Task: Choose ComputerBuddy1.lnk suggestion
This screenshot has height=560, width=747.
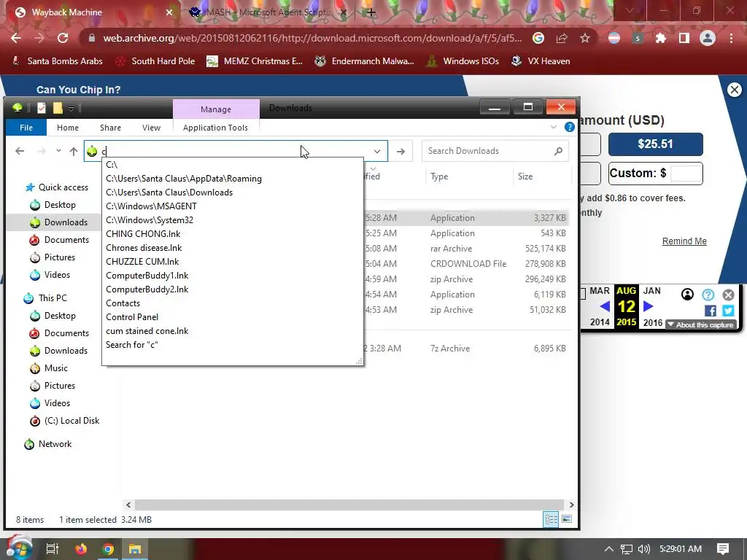Action: 233,276
